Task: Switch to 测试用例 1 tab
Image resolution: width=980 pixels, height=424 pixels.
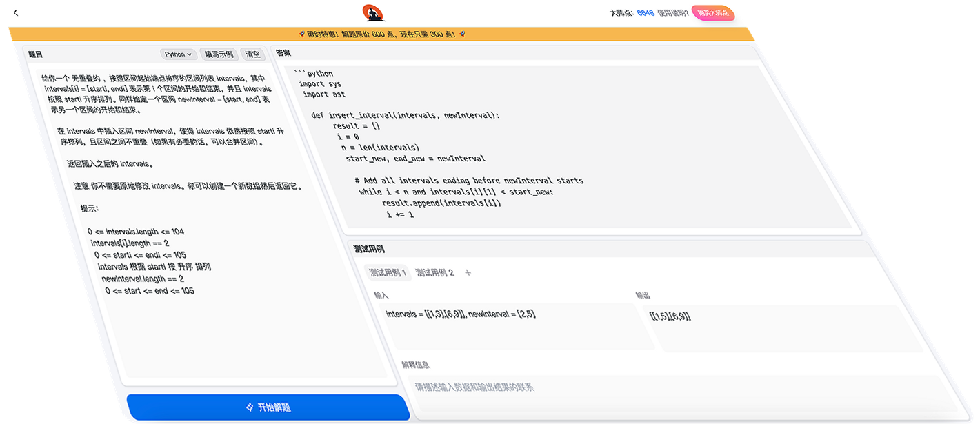Action: [x=387, y=272]
